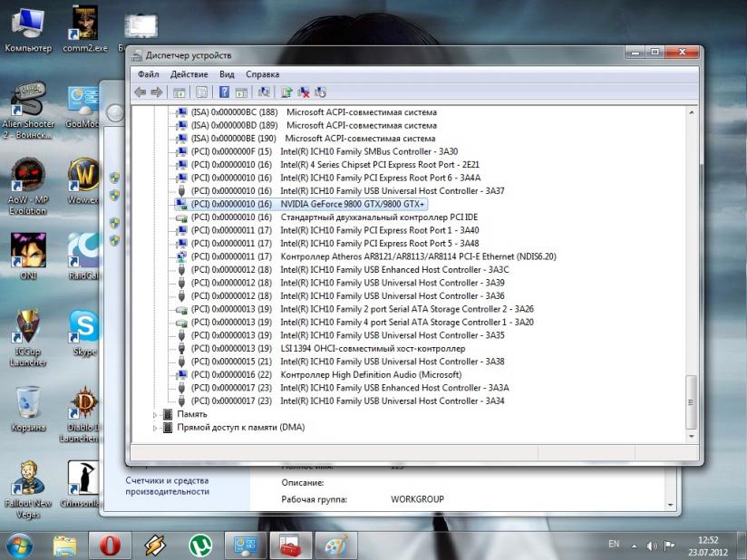
Task: Click Scan for hardware changes toolbar icon
Action: click(x=264, y=92)
